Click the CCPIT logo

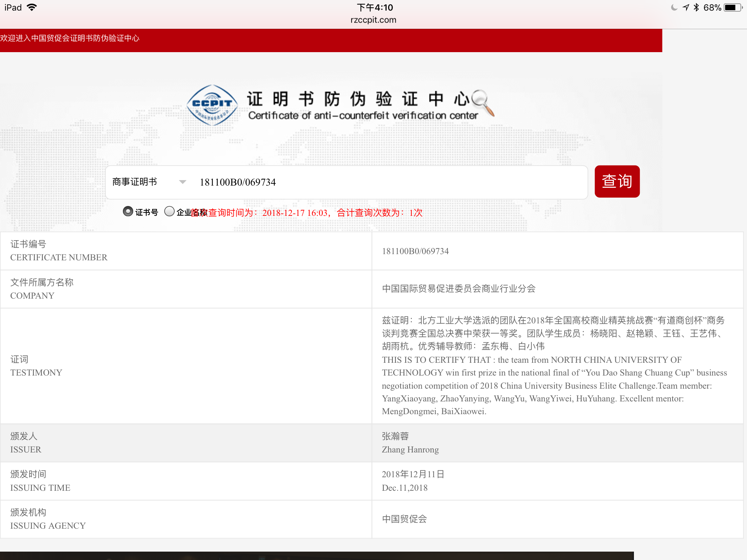coord(212,105)
